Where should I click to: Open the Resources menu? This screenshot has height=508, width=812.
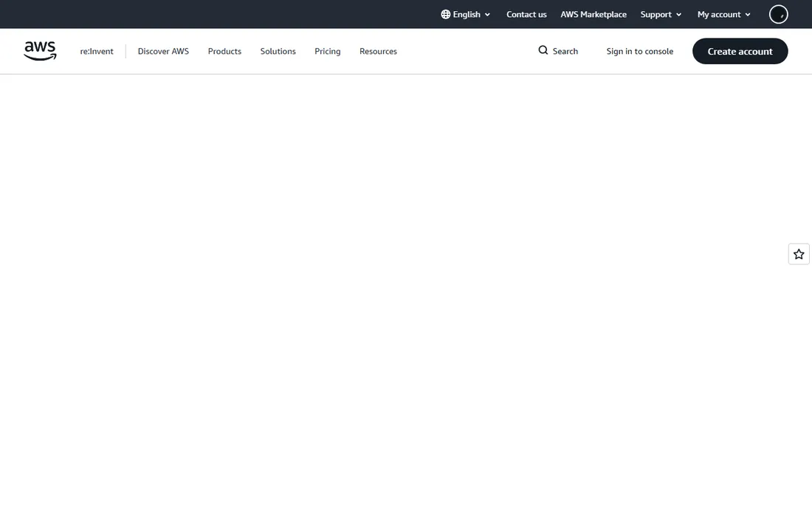point(378,51)
